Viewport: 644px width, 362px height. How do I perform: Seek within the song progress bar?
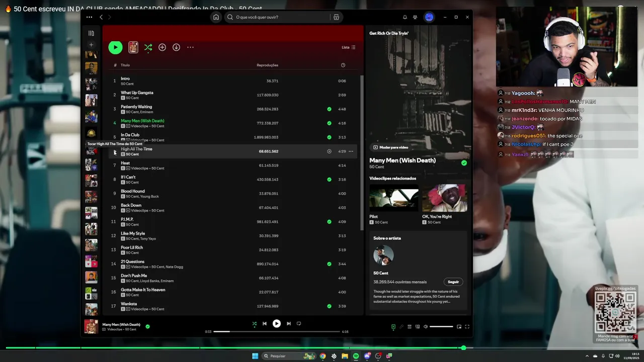(x=277, y=331)
